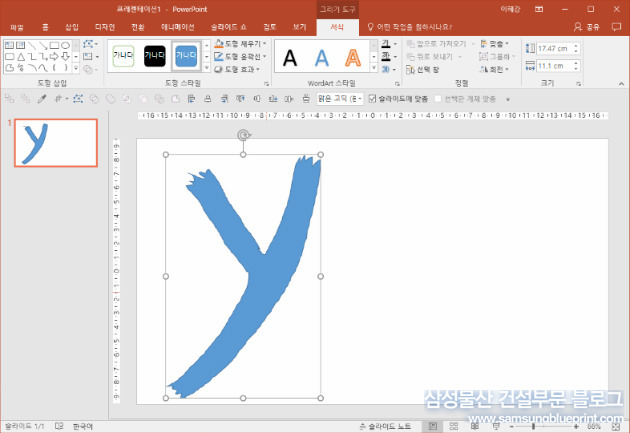Viewport: 630px width, 433px height.
Task: Open the Selection Pane (선택 창)
Action: 423,69
